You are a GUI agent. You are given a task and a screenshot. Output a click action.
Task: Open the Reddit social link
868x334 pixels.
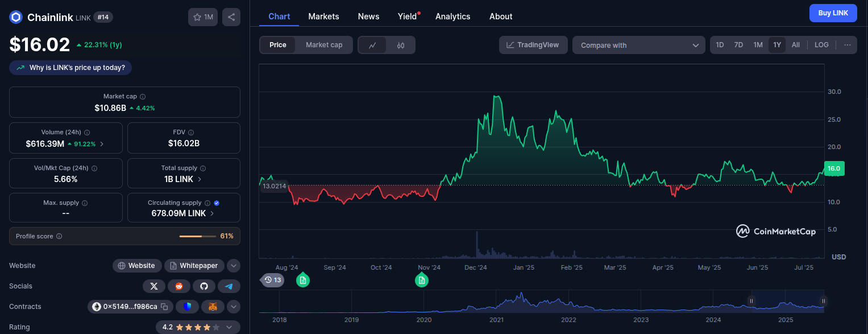tap(179, 286)
